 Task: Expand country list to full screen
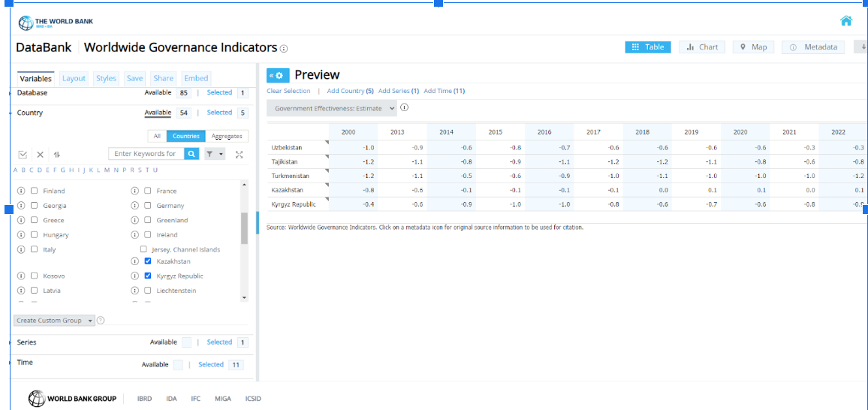click(239, 155)
